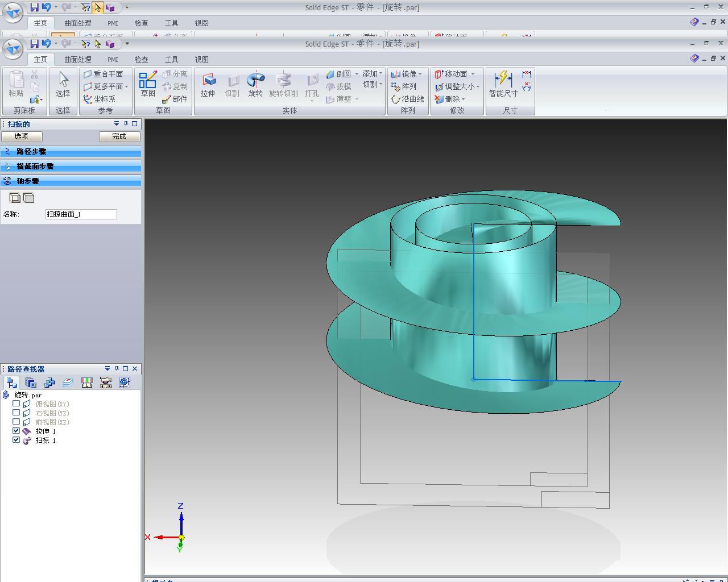Click the purple part icon in front quick access toolbar
728x582 pixels.
(x=110, y=44)
